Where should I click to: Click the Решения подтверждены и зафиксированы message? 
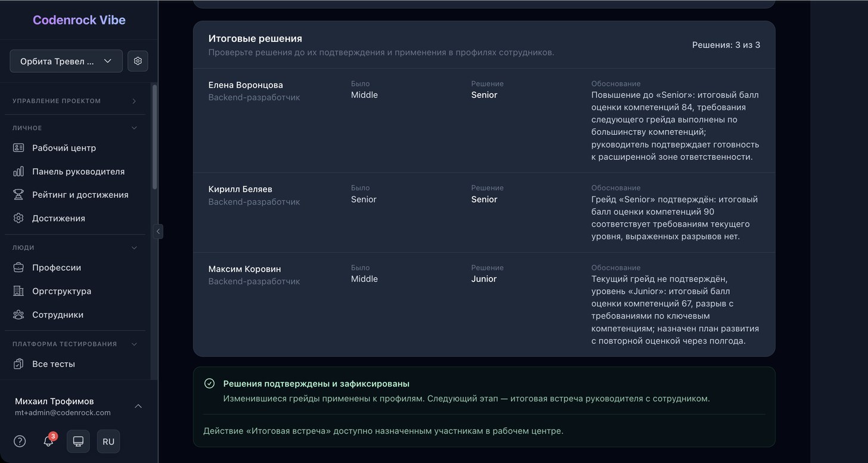click(x=317, y=384)
